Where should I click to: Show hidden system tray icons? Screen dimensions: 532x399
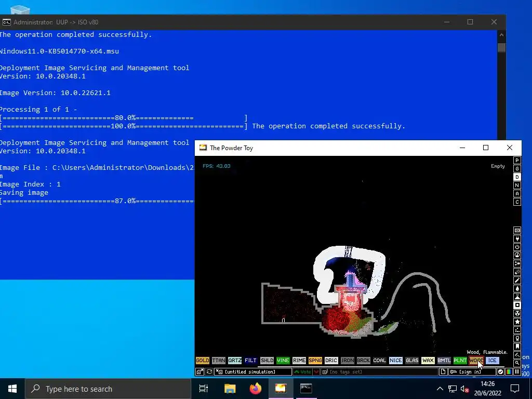tap(440, 389)
